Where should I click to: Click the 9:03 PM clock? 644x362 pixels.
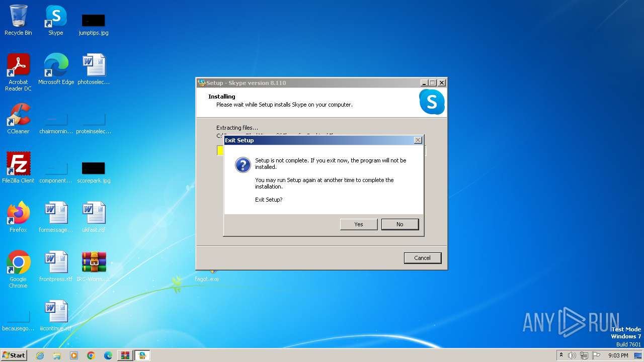click(618, 355)
